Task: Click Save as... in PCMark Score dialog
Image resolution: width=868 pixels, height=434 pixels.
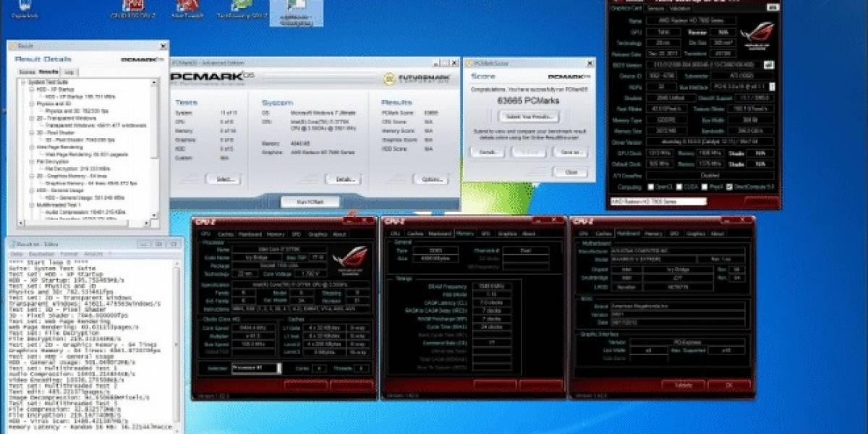Action: point(569,152)
